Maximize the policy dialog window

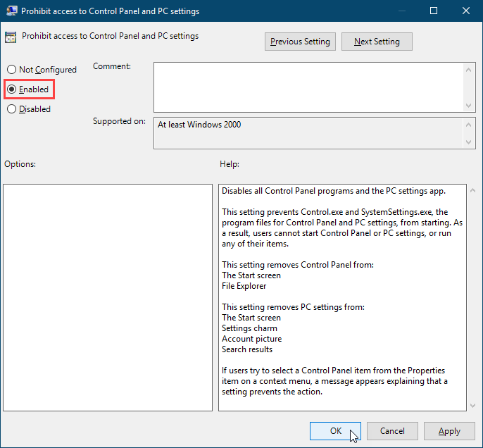pos(434,11)
